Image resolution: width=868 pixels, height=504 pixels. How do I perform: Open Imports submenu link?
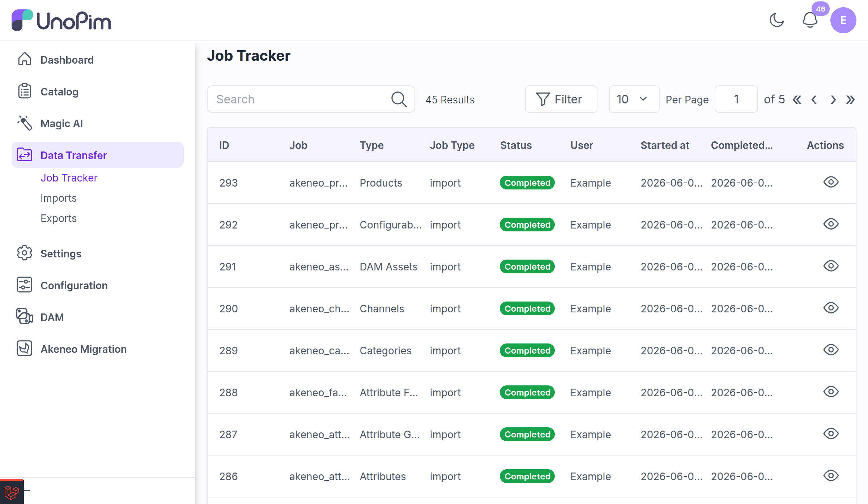(x=59, y=198)
